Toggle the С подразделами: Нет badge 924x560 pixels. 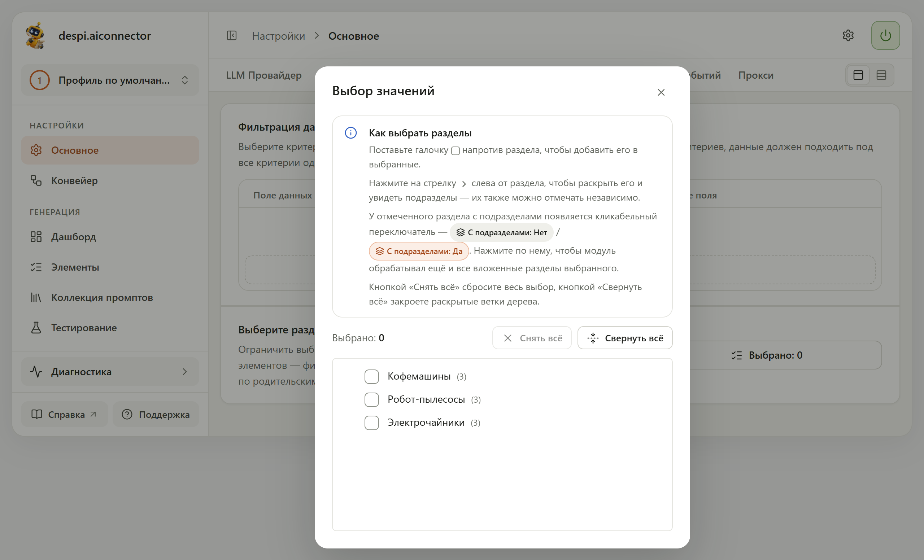click(x=501, y=232)
